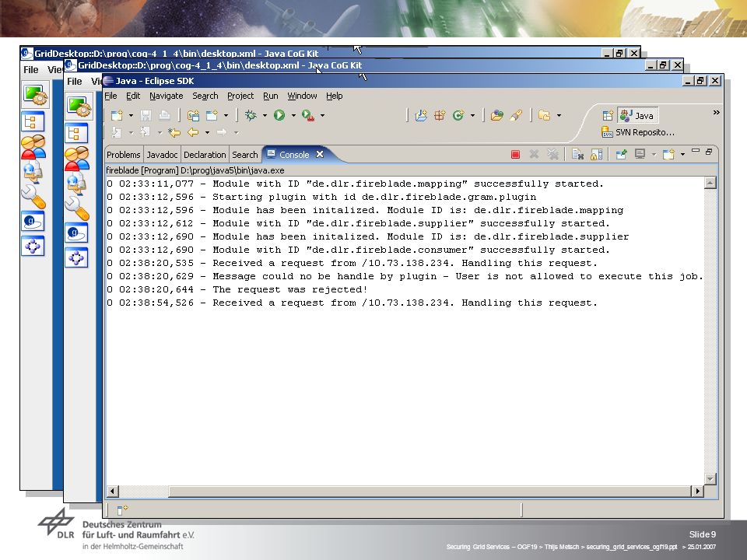Click the console vertical scrollbar down arrow

click(x=710, y=479)
